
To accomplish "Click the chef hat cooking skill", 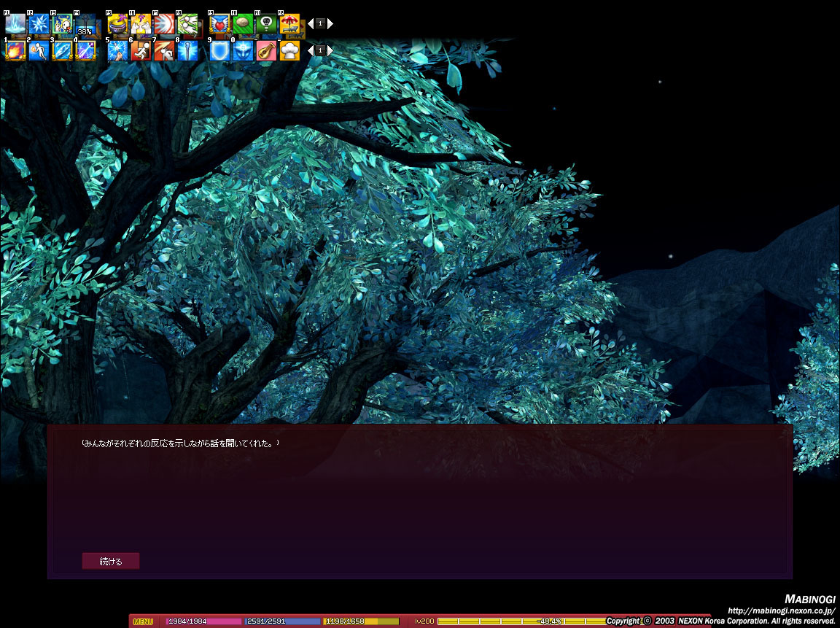I will click(x=289, y=50).
